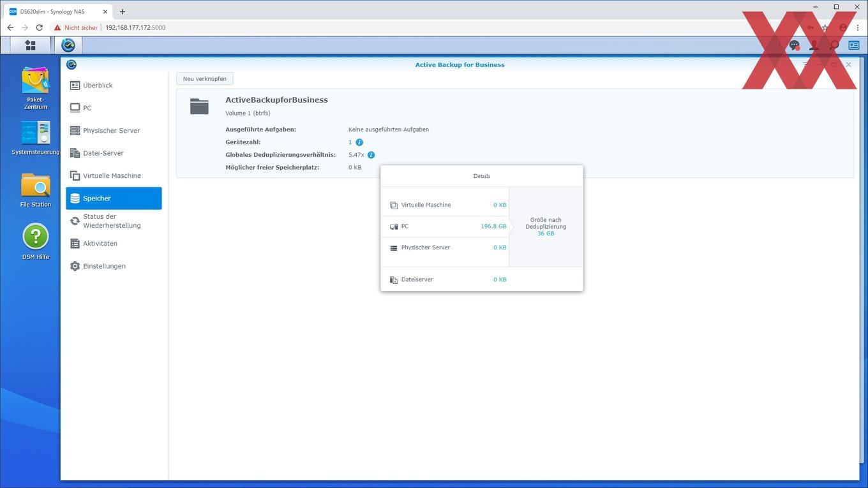Viewport: 868px width, 488px height.
Task: Click the Nicht sicher security warning
Action: [x=76, y=27]
